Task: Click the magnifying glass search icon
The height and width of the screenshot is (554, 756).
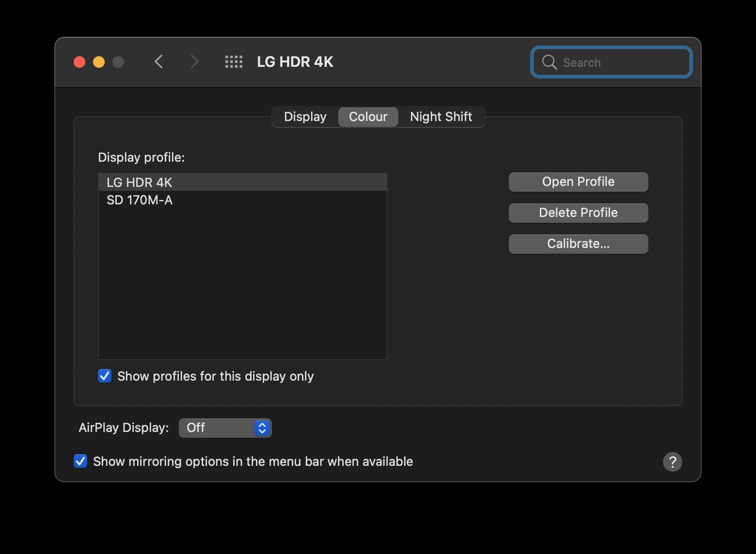Action: point(549,62)
